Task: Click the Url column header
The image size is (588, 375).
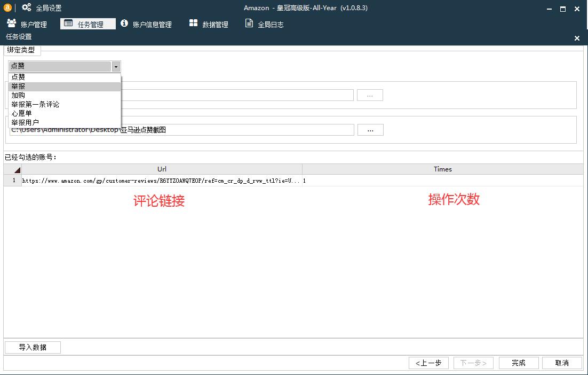Action: click(x=162, y=169)
